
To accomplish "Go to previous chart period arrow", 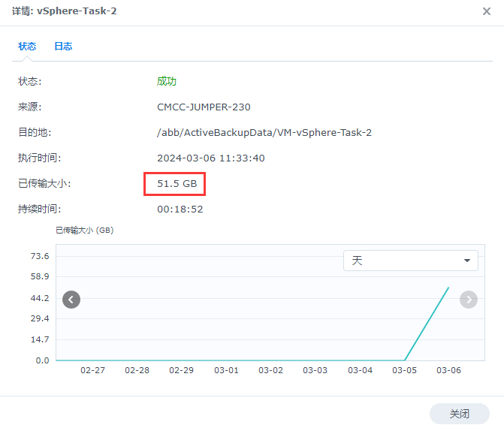I will coord(71,300).
